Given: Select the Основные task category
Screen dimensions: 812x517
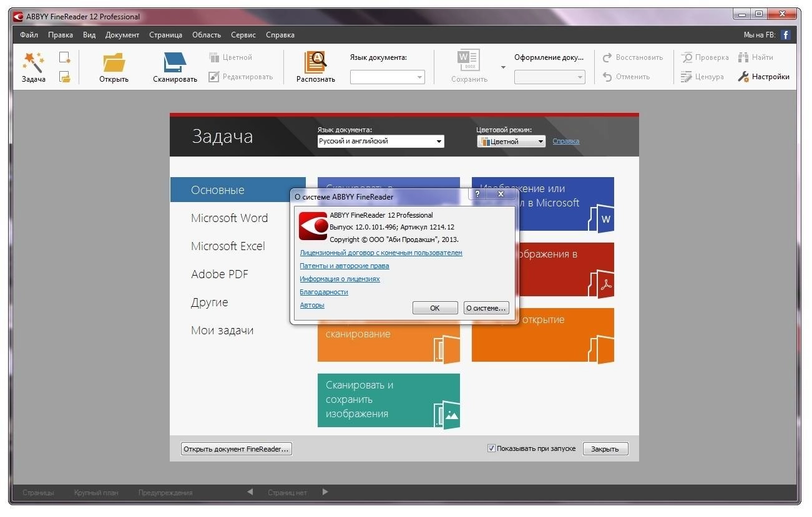Looking at the screenshot, I should pos(238,190).
